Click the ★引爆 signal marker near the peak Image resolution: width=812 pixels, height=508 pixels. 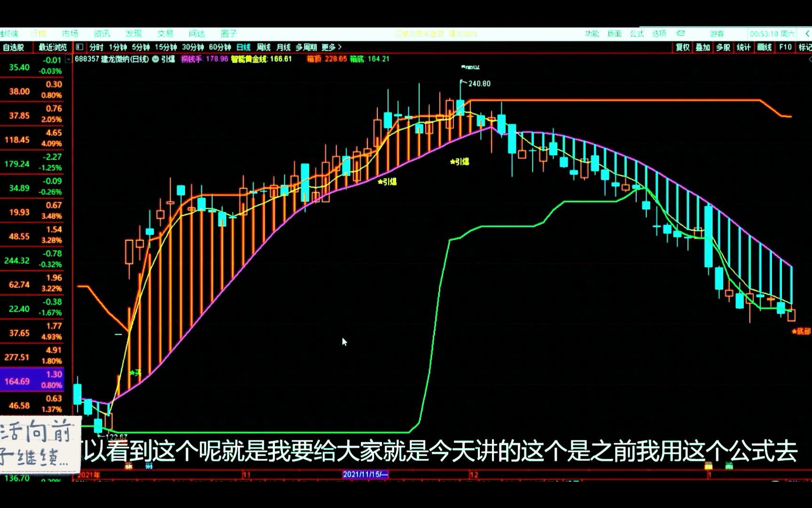(x=459, y=162)
